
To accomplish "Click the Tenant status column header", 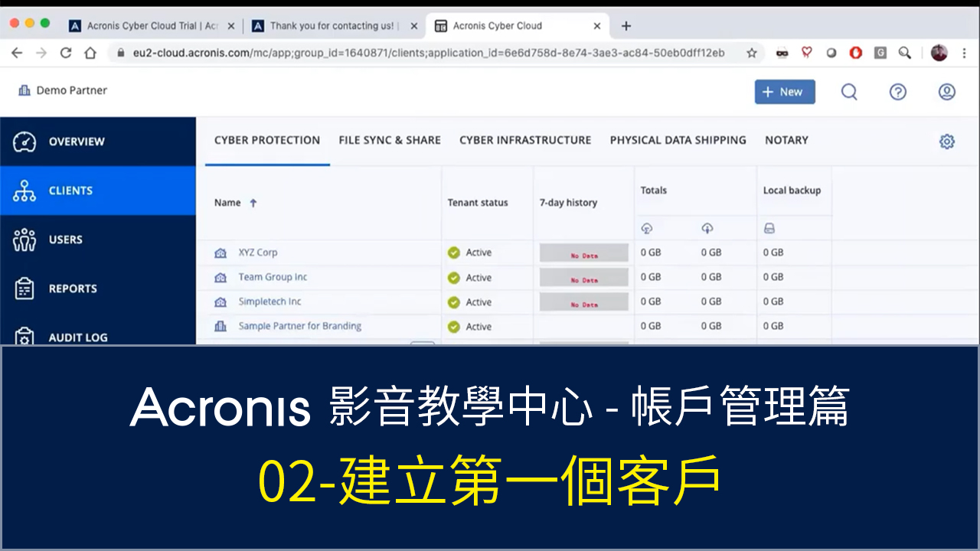I will (x=478, y=203).
